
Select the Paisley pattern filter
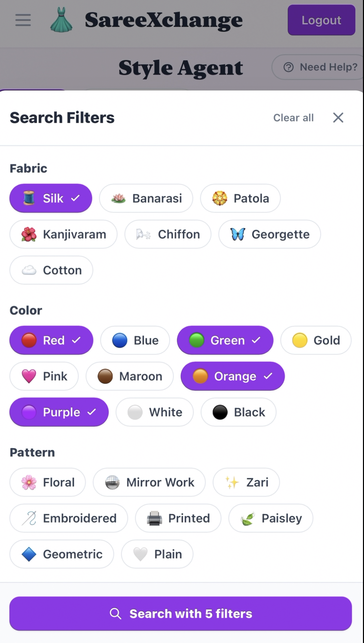click(270, 518)
